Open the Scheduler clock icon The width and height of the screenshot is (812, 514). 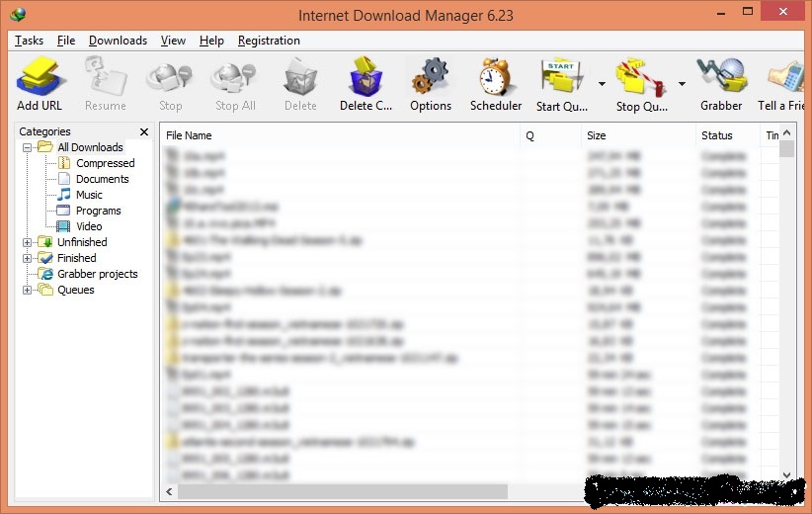(496, 77)
